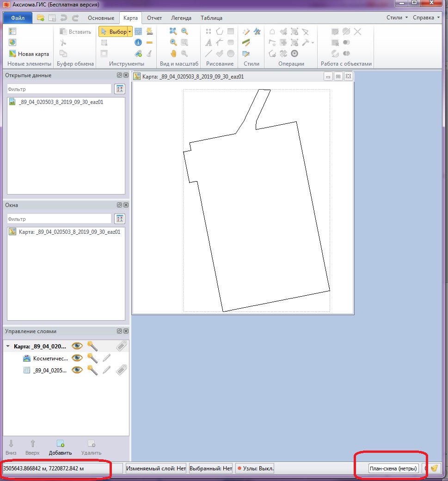Expand the Стили dropdown menu

point(397,18)
